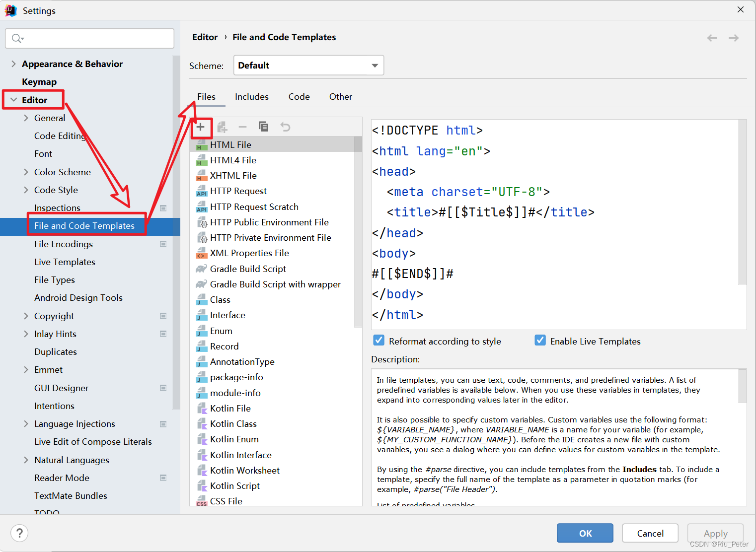
Task: Click the Apply button
Action: point(715,533)
